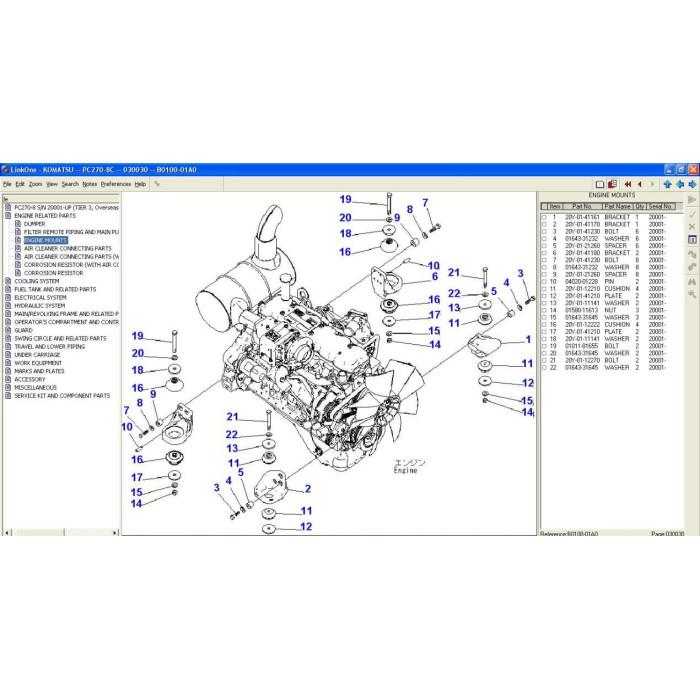Open the Edit menu

pos(20,184)
